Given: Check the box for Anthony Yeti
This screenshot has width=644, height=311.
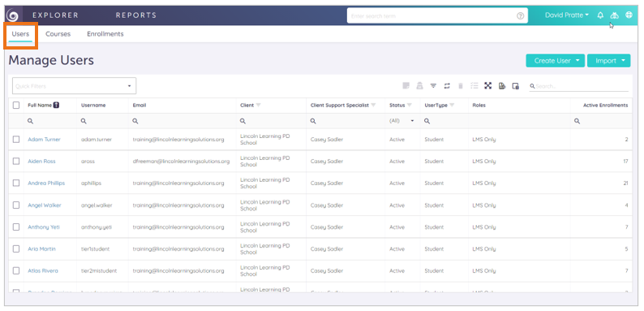Looking at the screenshot, I should click(x=16, y=227).
